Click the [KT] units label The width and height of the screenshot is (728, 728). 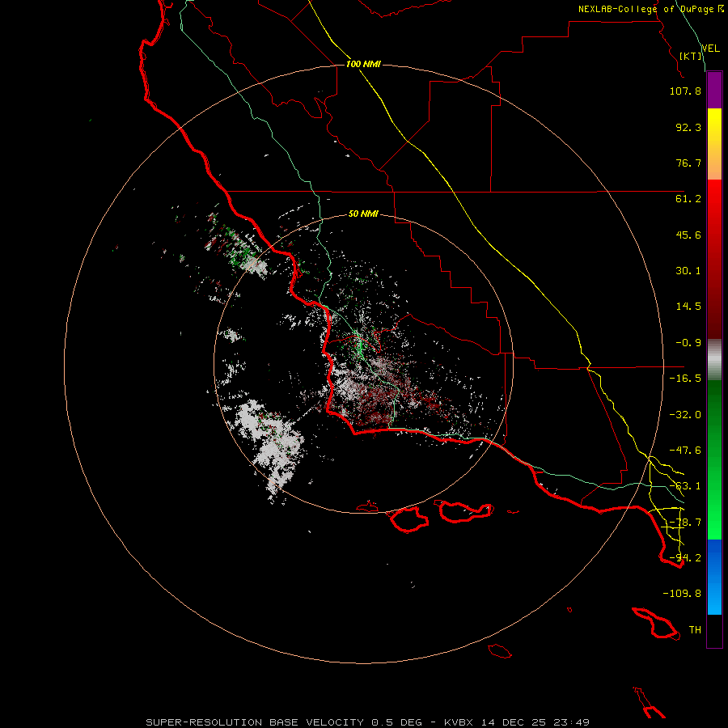click(x=691, y=56)
